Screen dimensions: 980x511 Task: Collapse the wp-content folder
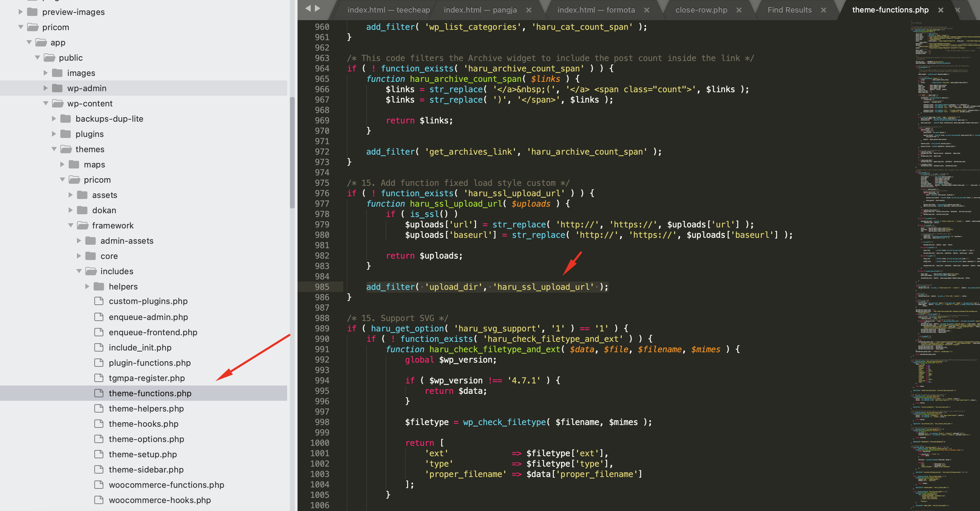click(x=46, y=103)
